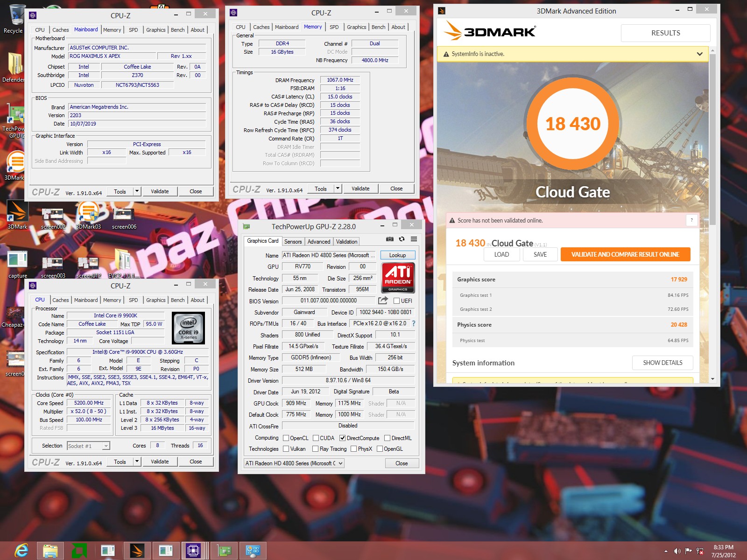Click the network tray icon
The height and width of the screenshot is (560, 747).
click(x=700, y=551)
